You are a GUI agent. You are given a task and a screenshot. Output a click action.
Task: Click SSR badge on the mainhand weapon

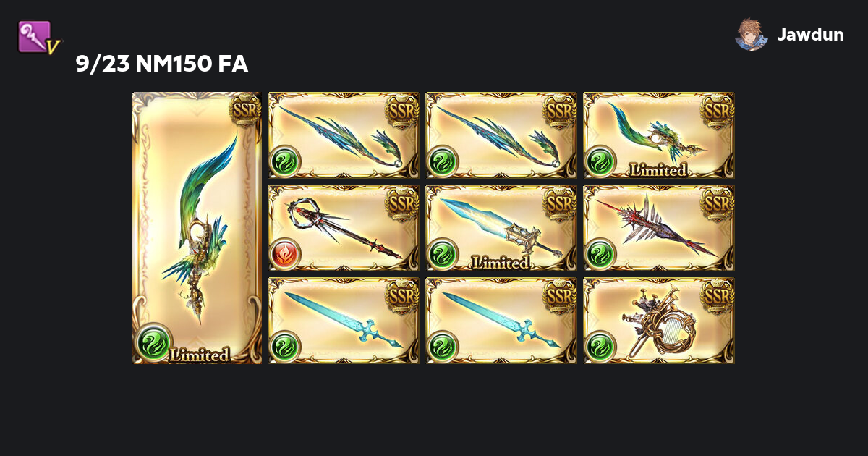point(245,110)
